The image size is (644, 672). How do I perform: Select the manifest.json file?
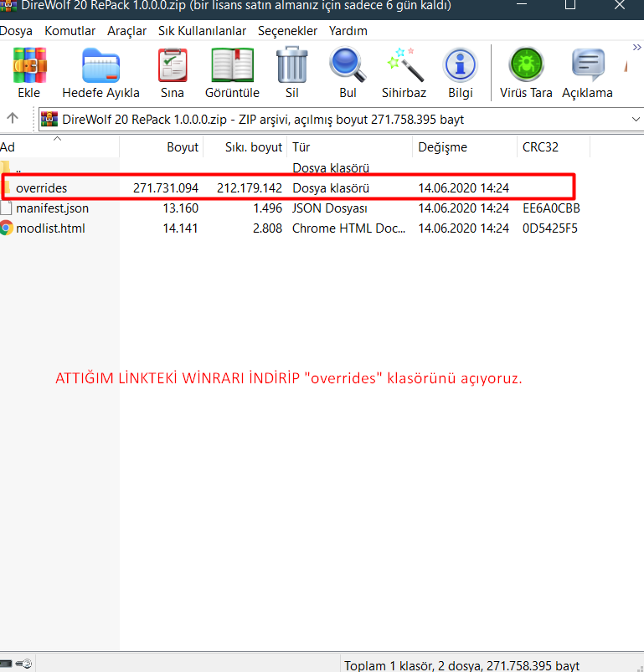tap(52, 208)
